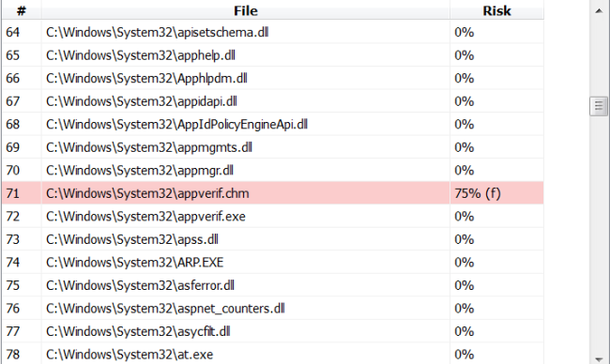Click the 0% risk of aspnet_counters.dll
The height and width of the screenshot is (364, 610).
coord(465,308)
